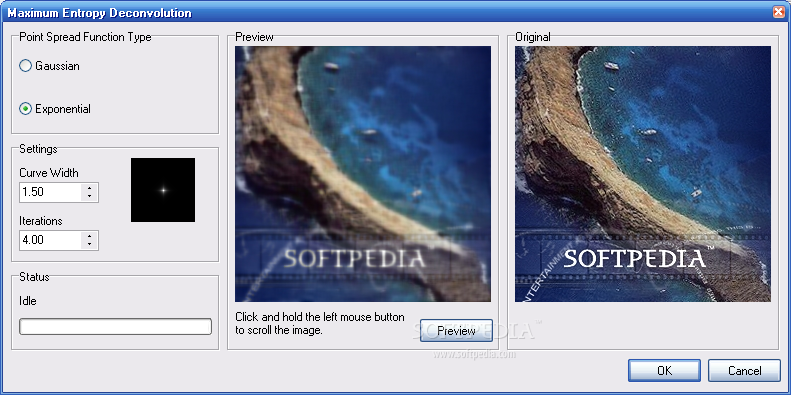Click the 'Point Spread Function Type' heading
The width and height of the screenshot is (791, 395).
point(85,37)
